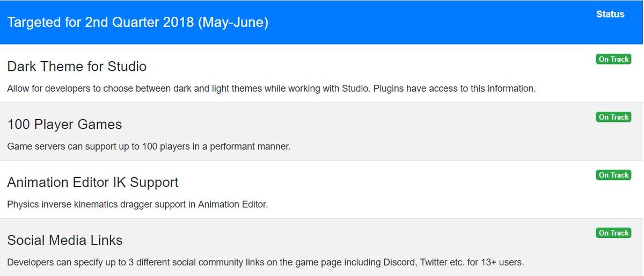Click the description mentioning Discord and Twitter links
Image resolution: width=644 pixels, height=276 pixels.
point(265,263)
